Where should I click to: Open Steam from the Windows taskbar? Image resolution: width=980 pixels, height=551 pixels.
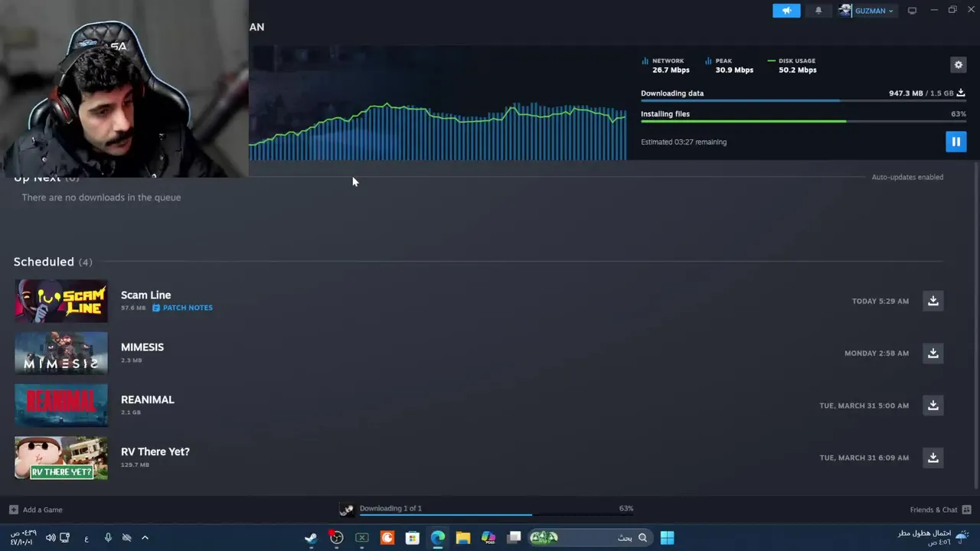coord(311,538)
